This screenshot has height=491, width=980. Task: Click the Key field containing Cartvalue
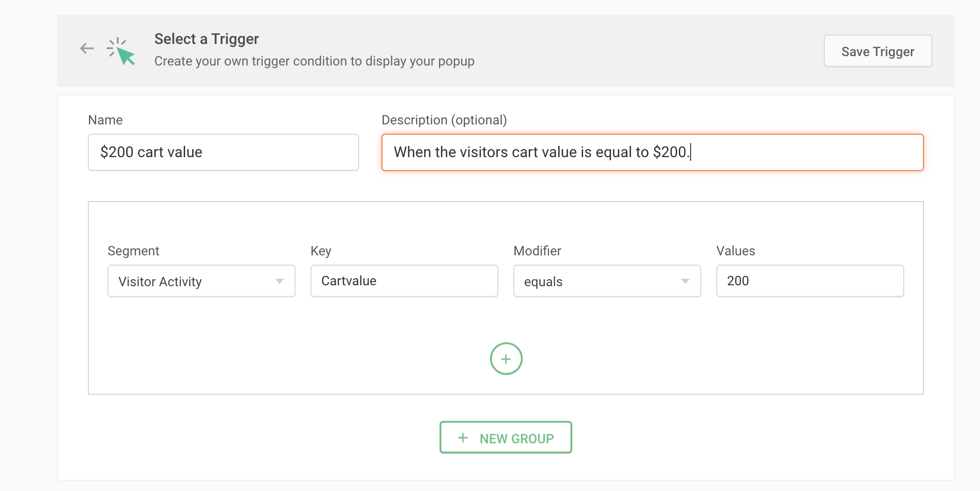pyautogui.click(x=404, y=281)
